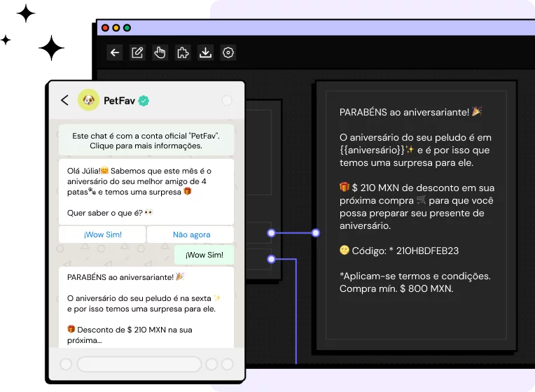This screenshot has width=535, height=392.
Task: Tap the 'Não agora' quick reply button
Action: tap(190, 234)
